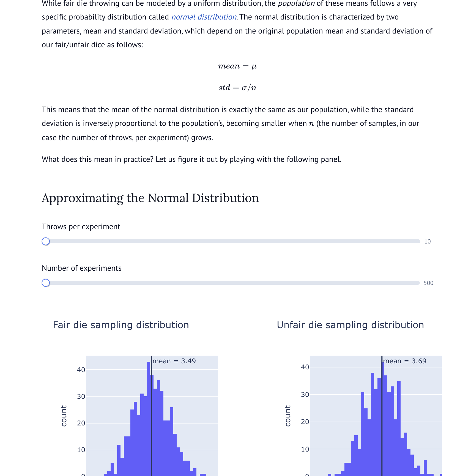The image size is (471, 476).
Task: Click the Number of experiments label
Action: 82,268
